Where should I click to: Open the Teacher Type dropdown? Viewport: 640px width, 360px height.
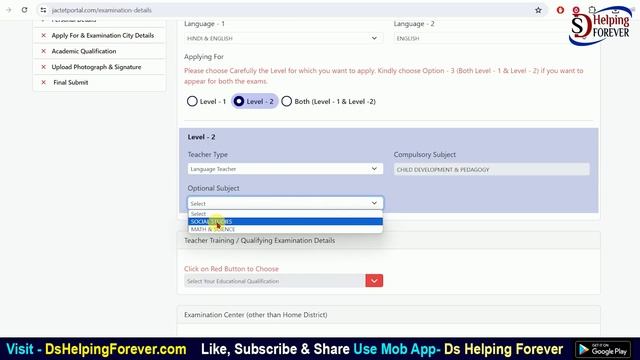click(285, 169)
